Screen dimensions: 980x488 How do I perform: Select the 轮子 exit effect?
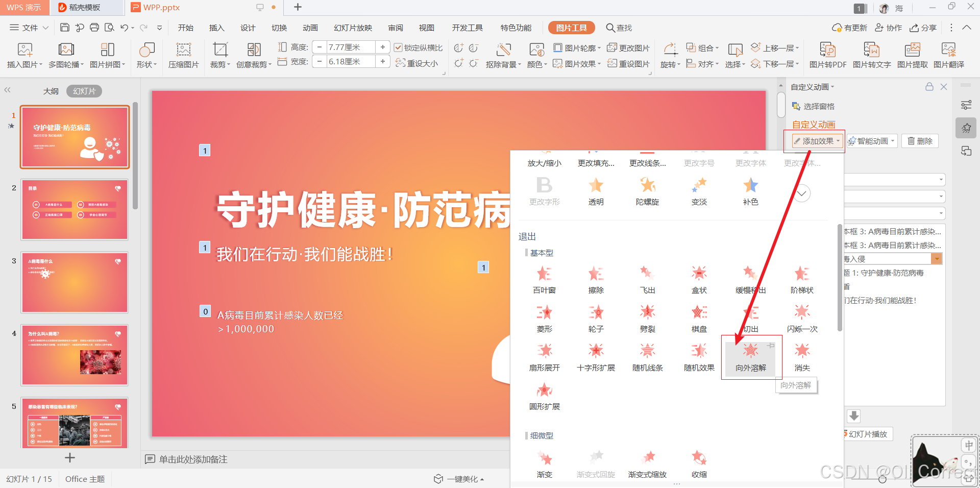[596, 319]
